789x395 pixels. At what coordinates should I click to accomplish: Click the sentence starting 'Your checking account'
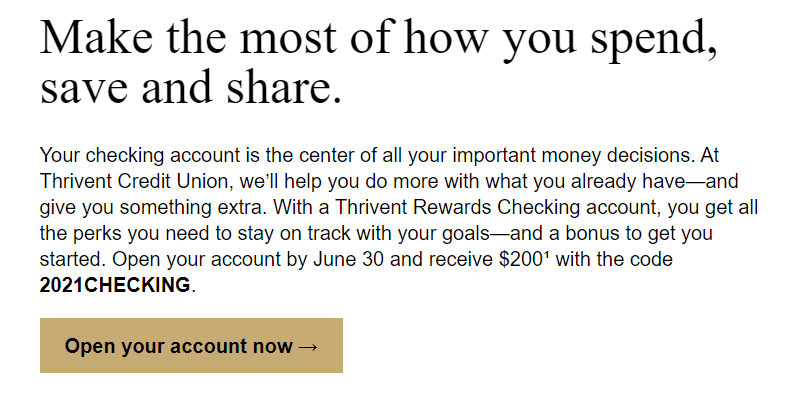367,155
